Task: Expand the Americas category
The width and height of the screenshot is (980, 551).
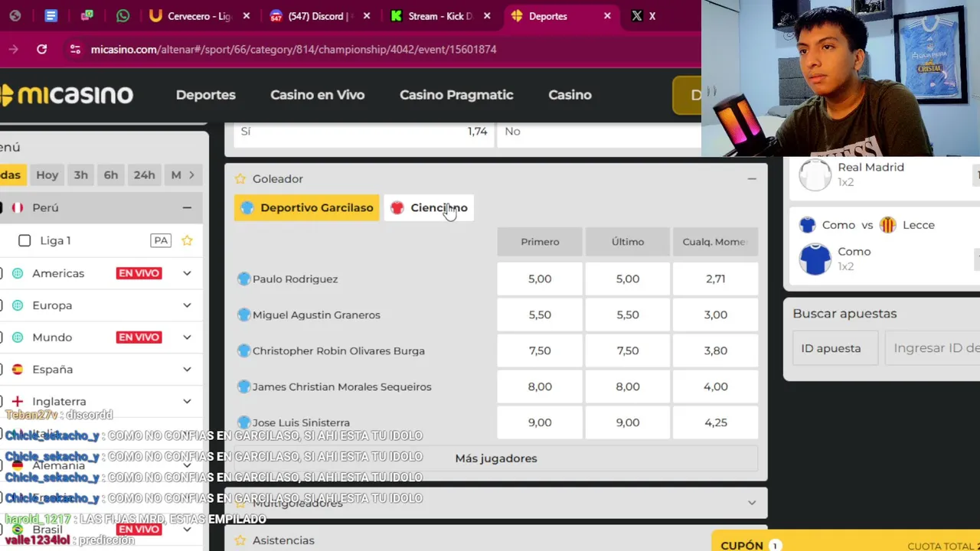Action: pyautogui.click(x=187, y=273)
